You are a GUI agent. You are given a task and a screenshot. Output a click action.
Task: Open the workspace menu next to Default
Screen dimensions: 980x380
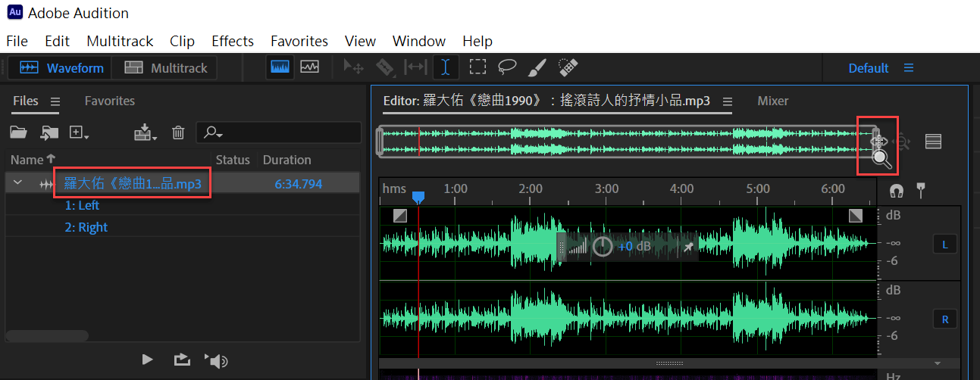click(x=909, y=67)
